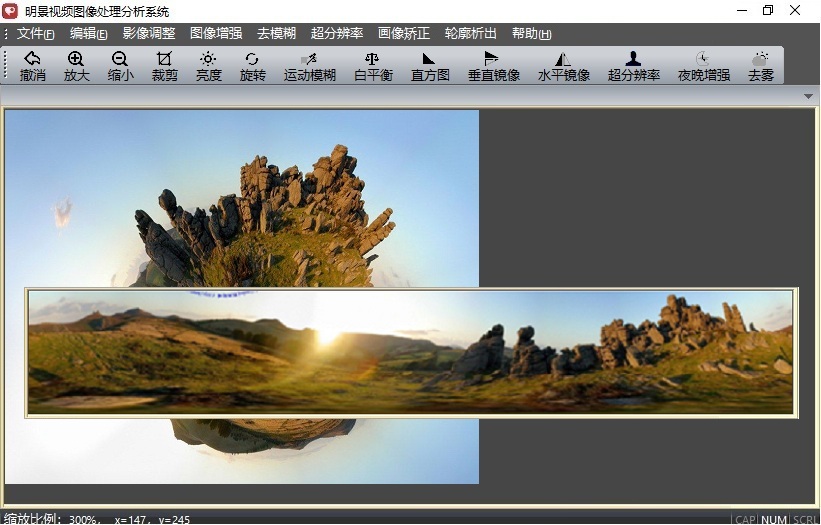Open the File (文件) menu
The height and width of the screenshot is (525, 821).
(35, 33)
